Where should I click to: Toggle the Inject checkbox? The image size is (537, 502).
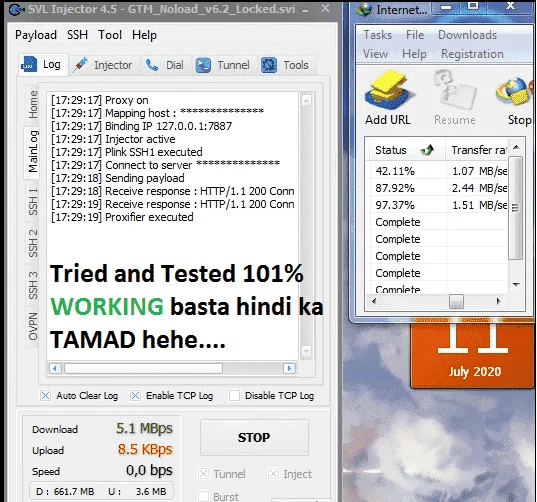[273, 474]
